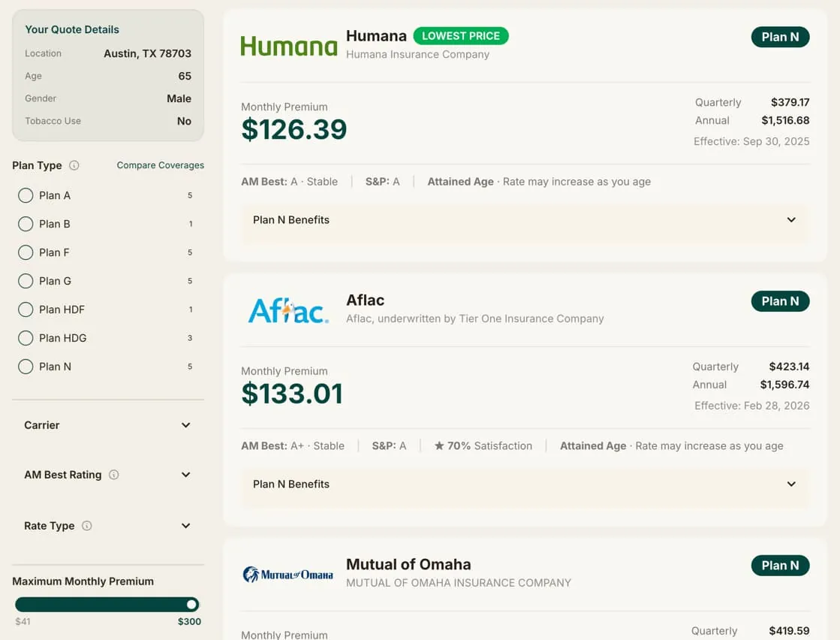Click the $1,596.74 annual amount
The width and height of the screenshot is (840, 640).
784,385
